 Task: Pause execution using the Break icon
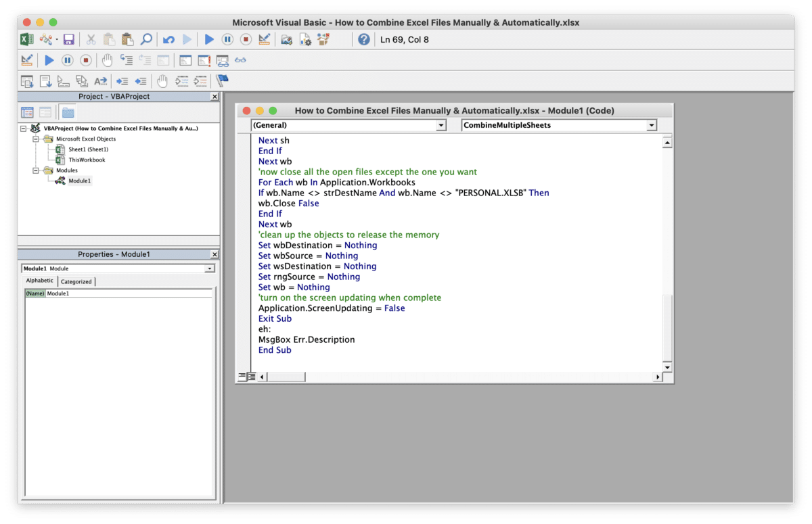point(227,39)
